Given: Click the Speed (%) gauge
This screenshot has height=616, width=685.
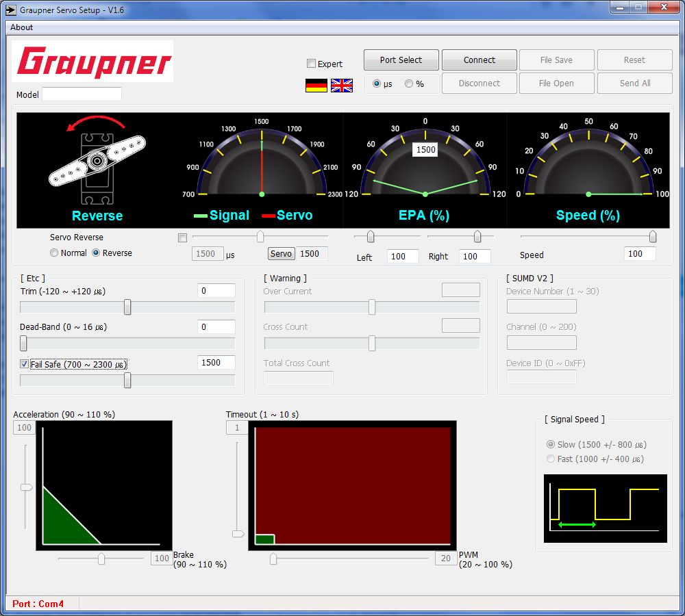Looking at the screenshot, I should click(x=588, y=169).
